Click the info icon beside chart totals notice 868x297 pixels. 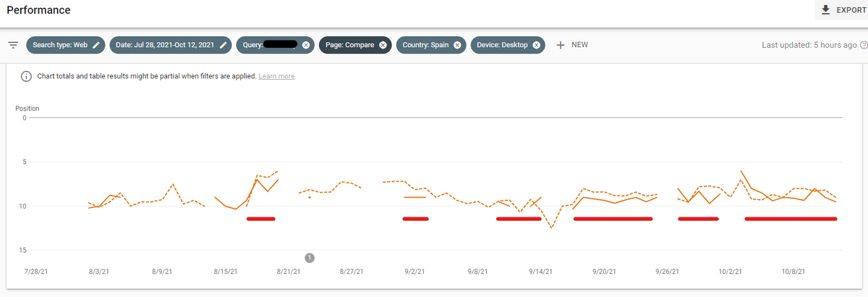[x=26, y=76]
